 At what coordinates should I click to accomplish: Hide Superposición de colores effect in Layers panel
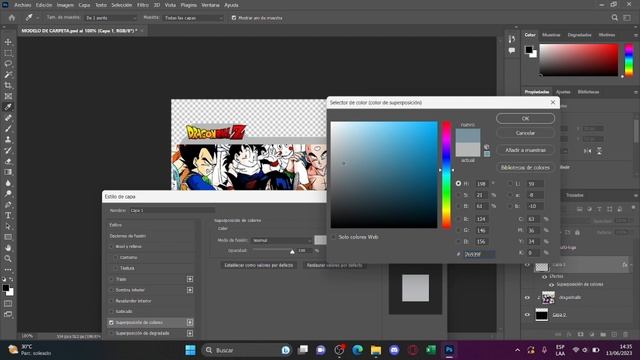pos(551,284)
